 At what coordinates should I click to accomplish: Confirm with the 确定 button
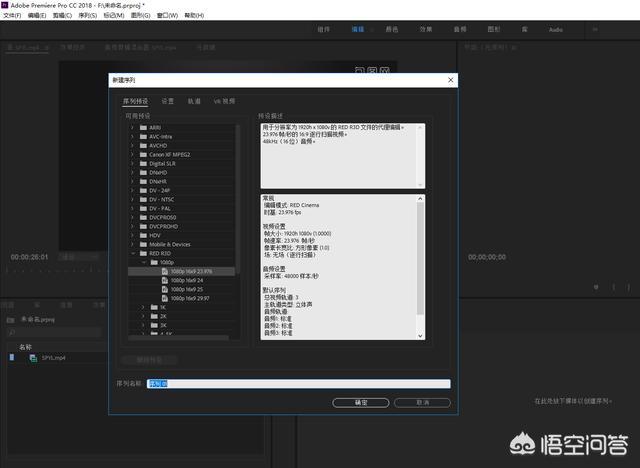(x=361, y=403)
